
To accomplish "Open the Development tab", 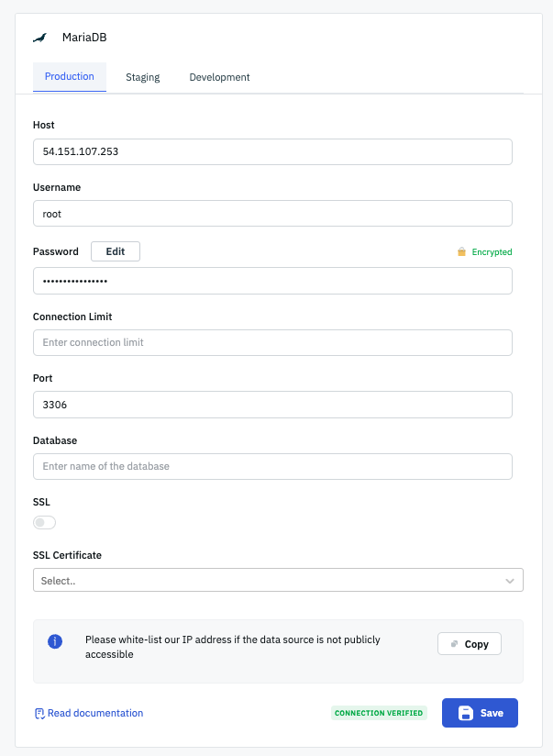I will click(x=219, y=77).
